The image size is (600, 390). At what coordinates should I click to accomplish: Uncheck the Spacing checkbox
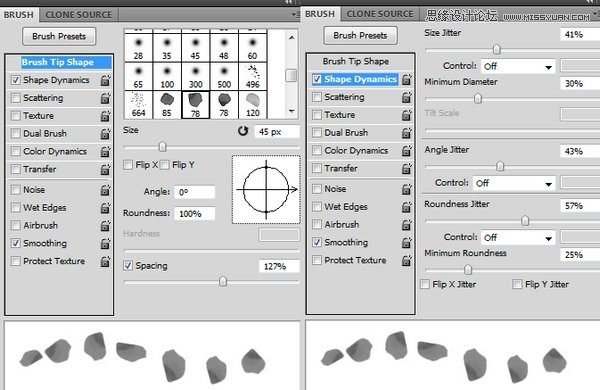(128, 266)
